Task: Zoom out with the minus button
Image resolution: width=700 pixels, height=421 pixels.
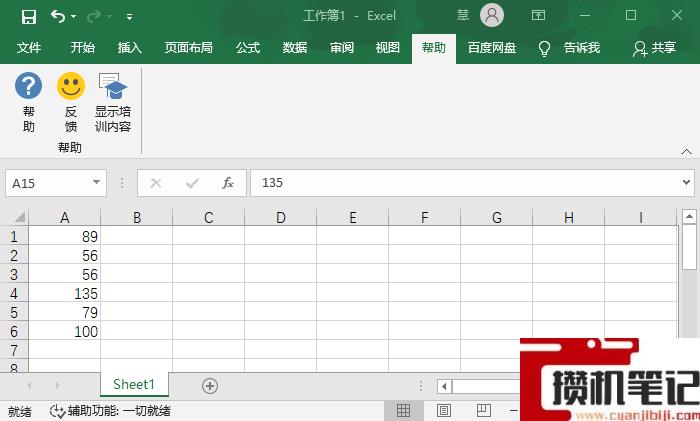Action: (514, 410)
